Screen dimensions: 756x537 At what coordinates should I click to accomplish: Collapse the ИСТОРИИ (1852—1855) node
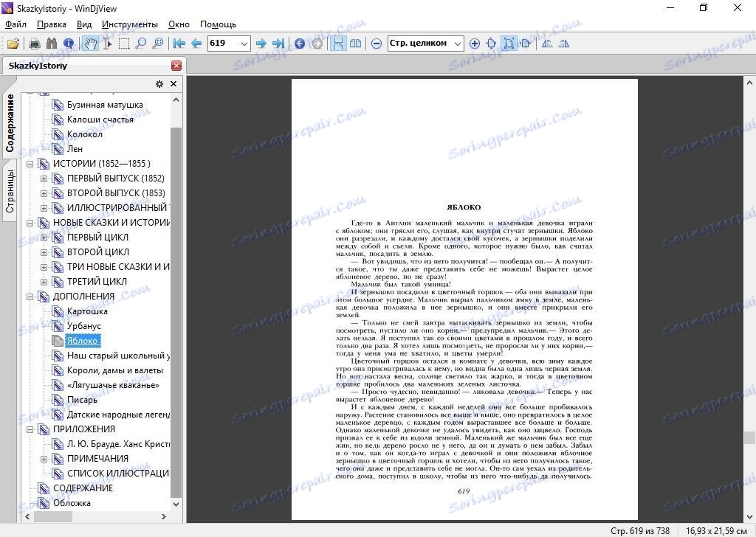click(30, 164)
